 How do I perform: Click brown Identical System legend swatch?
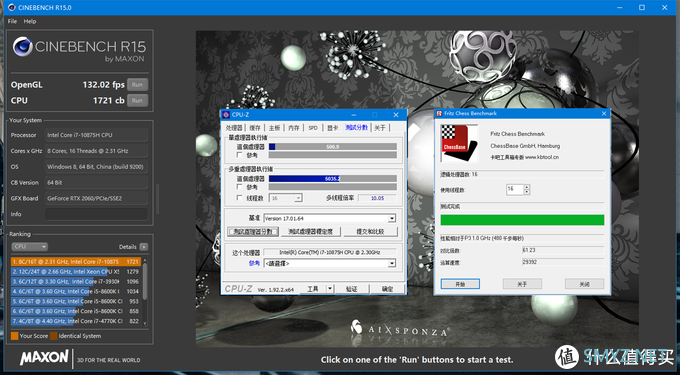(53, 336)
